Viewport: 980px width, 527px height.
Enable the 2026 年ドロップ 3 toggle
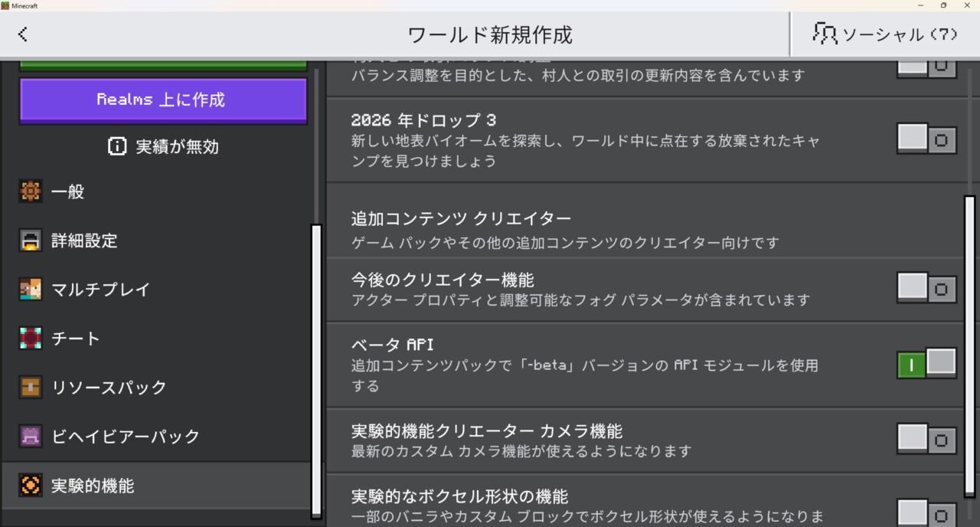[x=927, y=139]
